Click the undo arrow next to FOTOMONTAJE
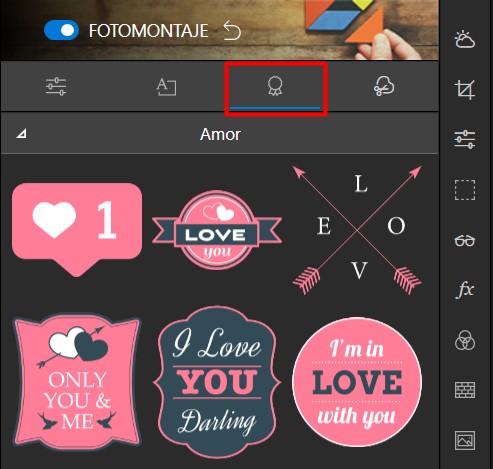 point(232,30)
